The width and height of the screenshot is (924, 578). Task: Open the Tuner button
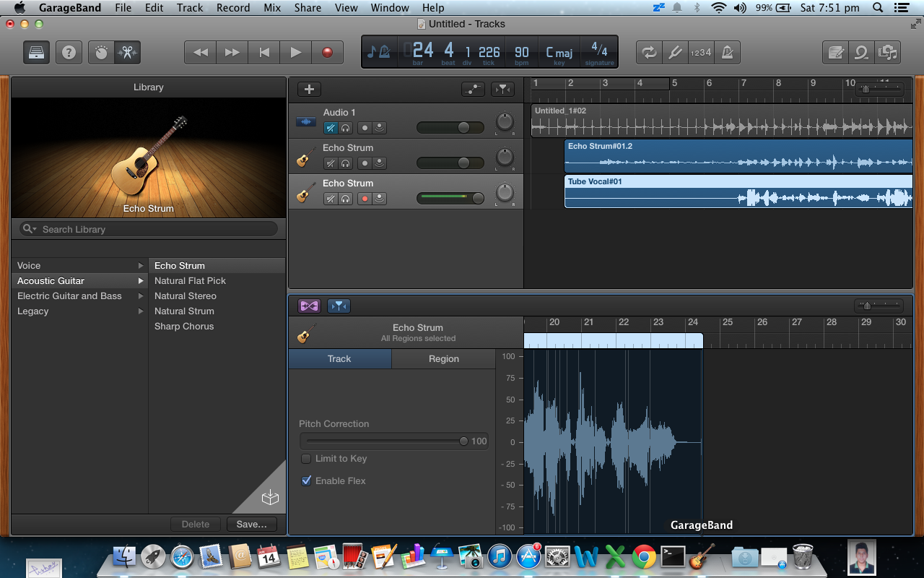coord(675,53)
